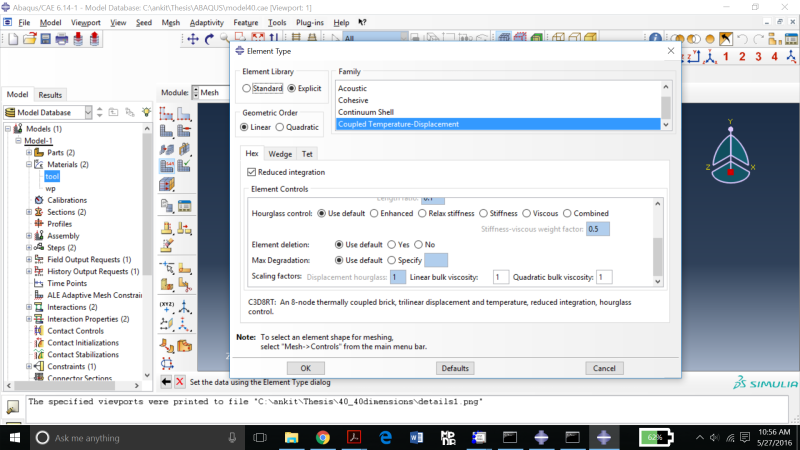Apply saved view number 4
The image size is (800, 450).
click(x=774, y=57)
